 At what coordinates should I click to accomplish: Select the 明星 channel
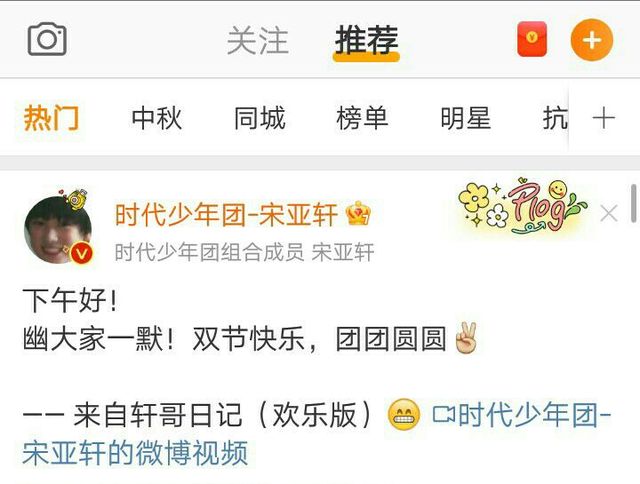(465, 118)
